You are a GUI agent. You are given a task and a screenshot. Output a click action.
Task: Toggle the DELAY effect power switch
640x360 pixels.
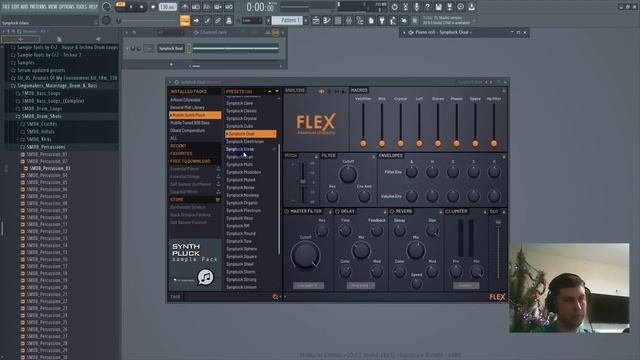point(337,211)
